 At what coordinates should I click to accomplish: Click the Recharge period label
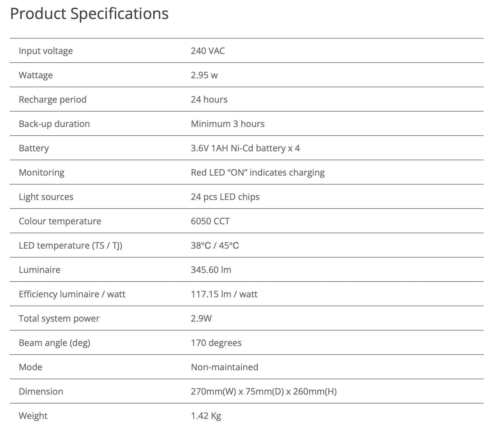pyautogui.click(x=53, y=99)
